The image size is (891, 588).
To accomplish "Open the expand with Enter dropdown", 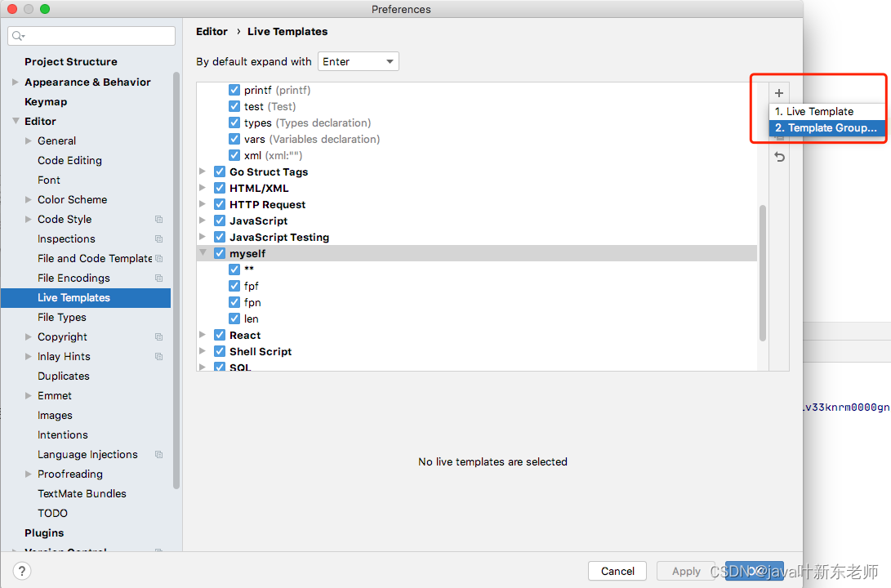I will coord(359,61).
